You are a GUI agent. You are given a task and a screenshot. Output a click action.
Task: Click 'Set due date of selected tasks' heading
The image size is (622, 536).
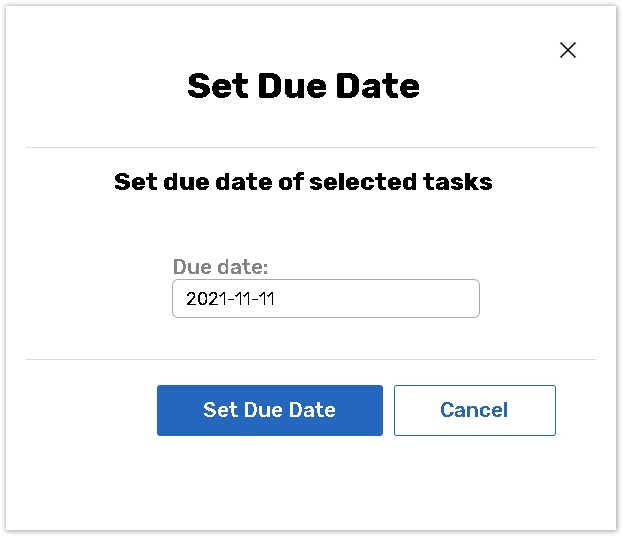click(x=303, y=182)
